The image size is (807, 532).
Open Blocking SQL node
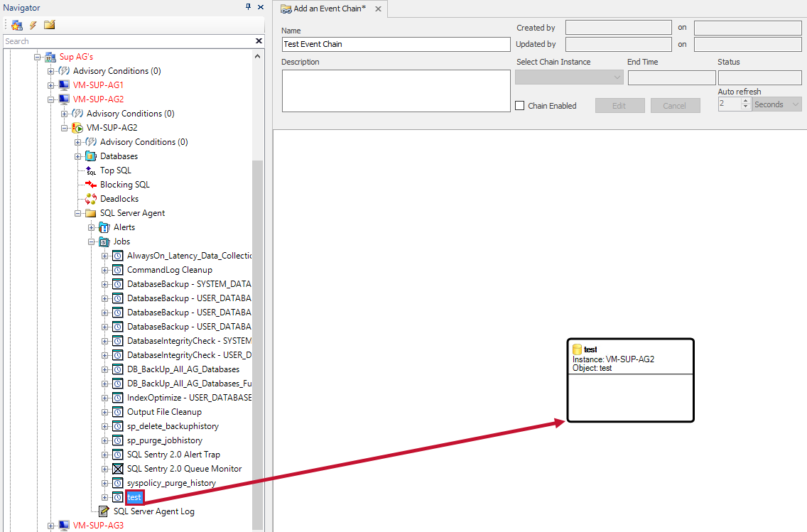coord(124,185)
